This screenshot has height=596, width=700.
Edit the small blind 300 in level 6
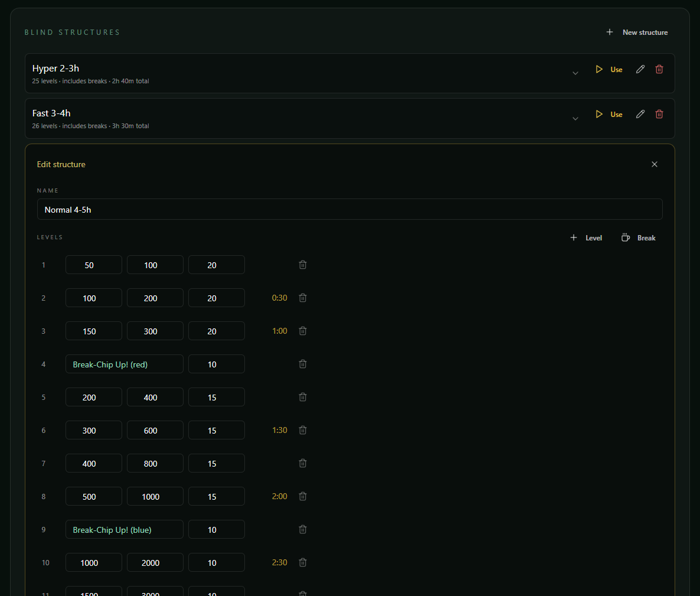point(94,430)
